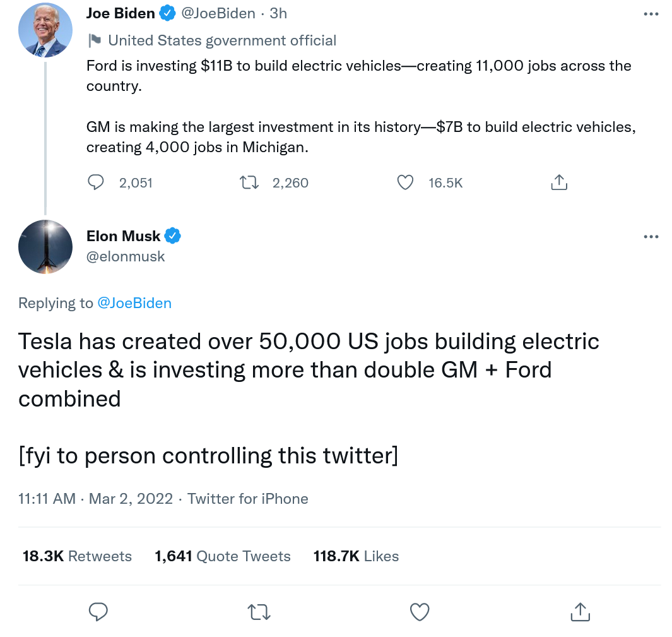Click the @JoeBiden reply mention link
This screenshot has height=637, width=672.
pos(134,303)
